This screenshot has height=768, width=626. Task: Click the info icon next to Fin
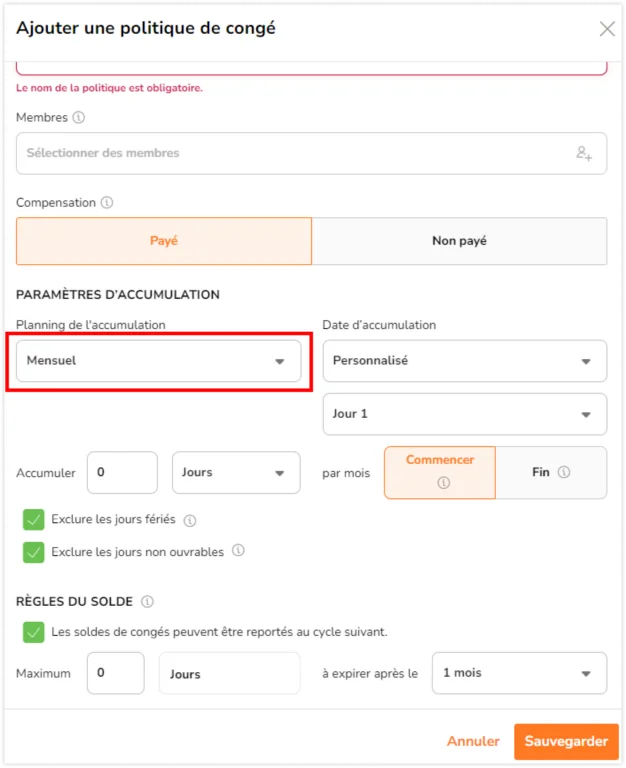point(564,472)
